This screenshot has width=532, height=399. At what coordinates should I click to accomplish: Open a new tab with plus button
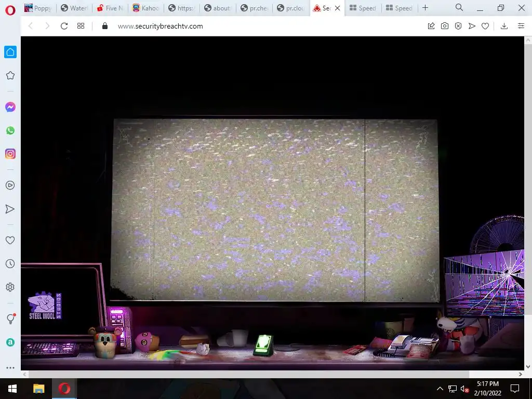pos(425,8)
